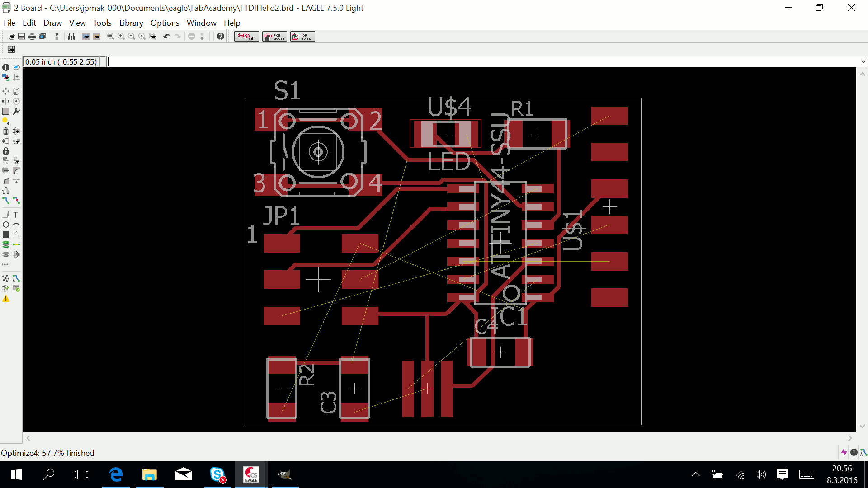Viewport: 868px width, 488px height.
Task: Run the ERC check tool
Action: point(6,288)
